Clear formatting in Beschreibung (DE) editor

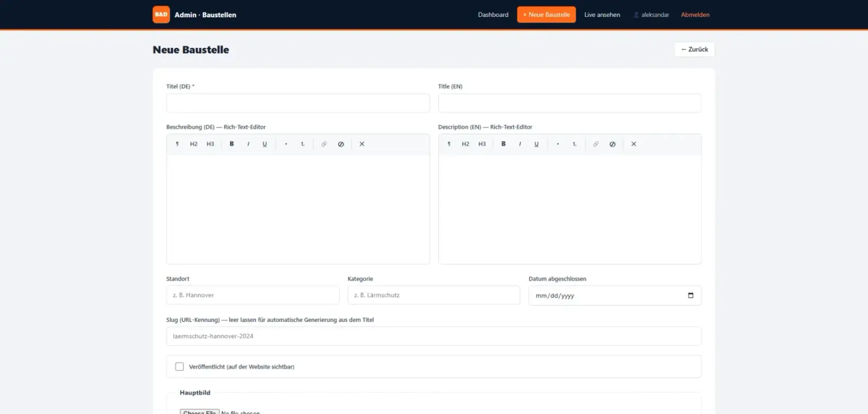click(x=362, y=144)
